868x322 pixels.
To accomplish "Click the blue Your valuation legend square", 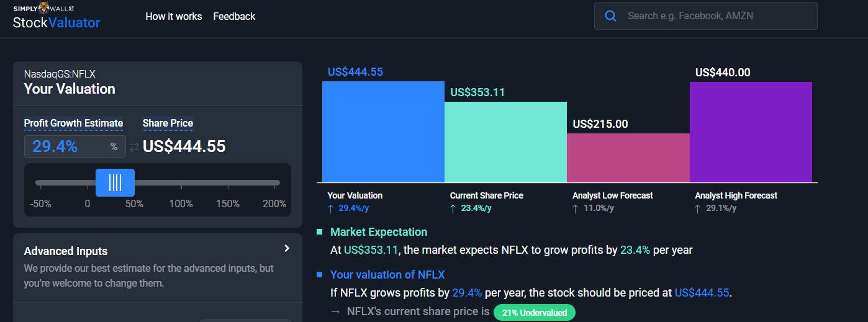I will pyautogui.click(x=320, y=275).
